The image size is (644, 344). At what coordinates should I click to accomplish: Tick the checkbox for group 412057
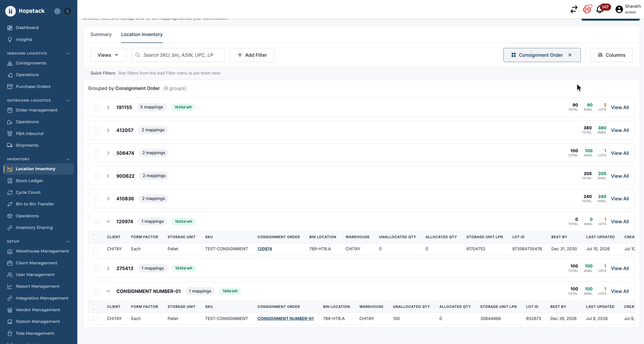pos(96,130)
